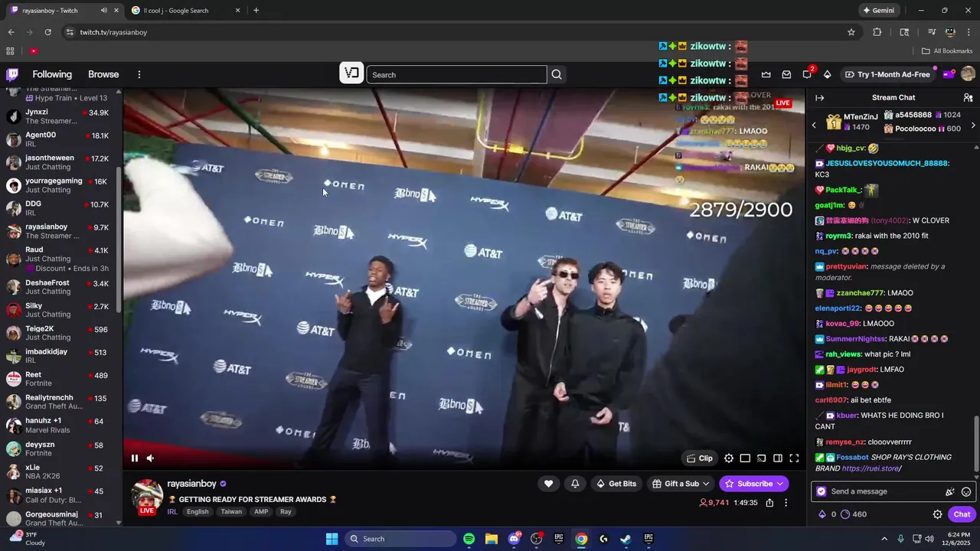
Task: Click Get Bits button
Action: click(x=616, y=484)
